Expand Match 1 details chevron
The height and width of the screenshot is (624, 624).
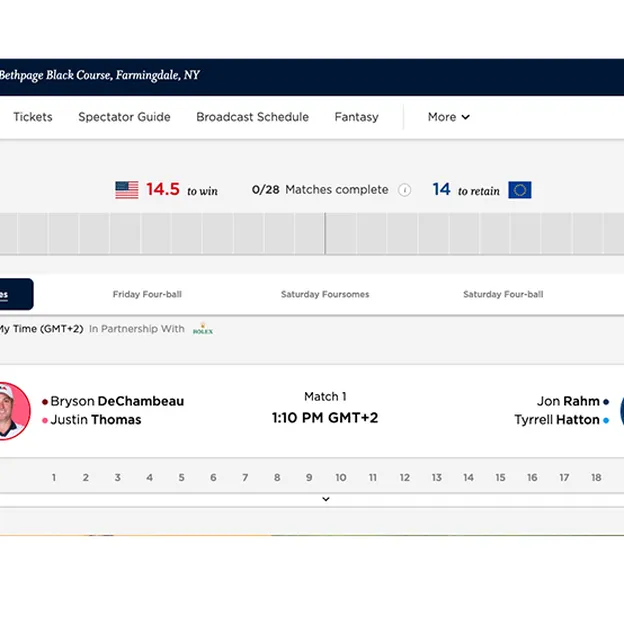326,499
